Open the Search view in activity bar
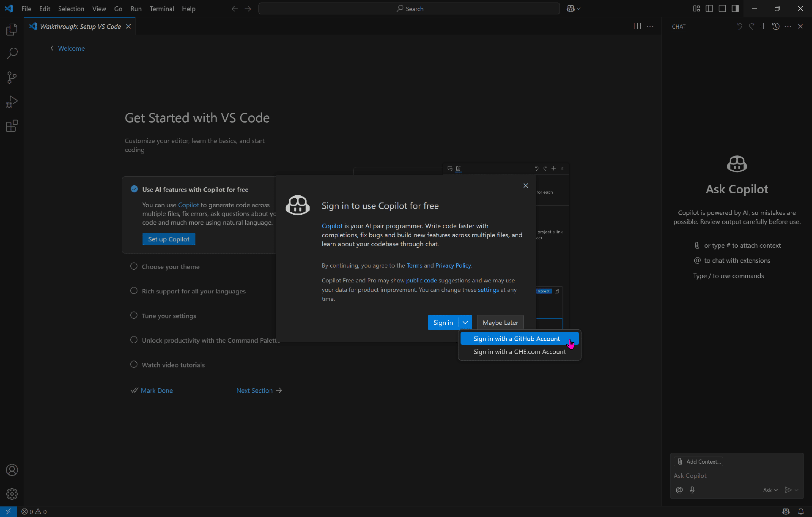812x517 pixels. tap(12, 54)
